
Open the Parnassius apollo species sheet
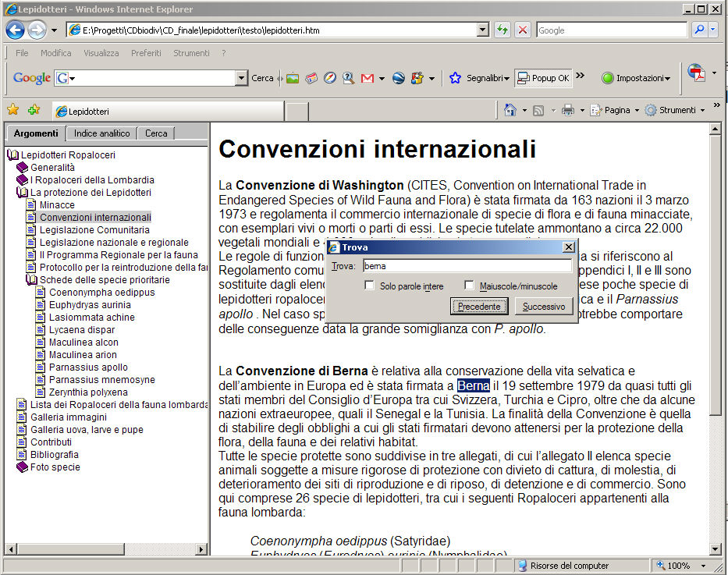click(88, 367)
